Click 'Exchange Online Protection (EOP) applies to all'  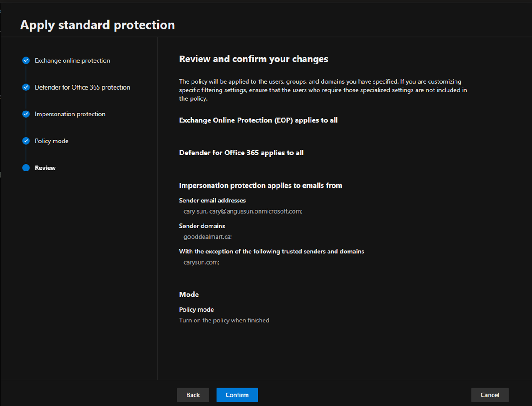click(x=258, y=120)
